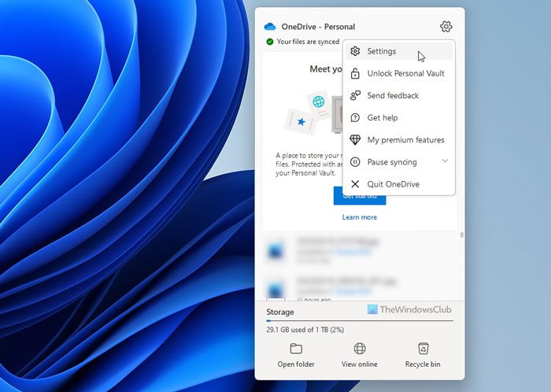Open My premium features entry
The height and width of the screenshot is (392, 551).
coord(399,140)
